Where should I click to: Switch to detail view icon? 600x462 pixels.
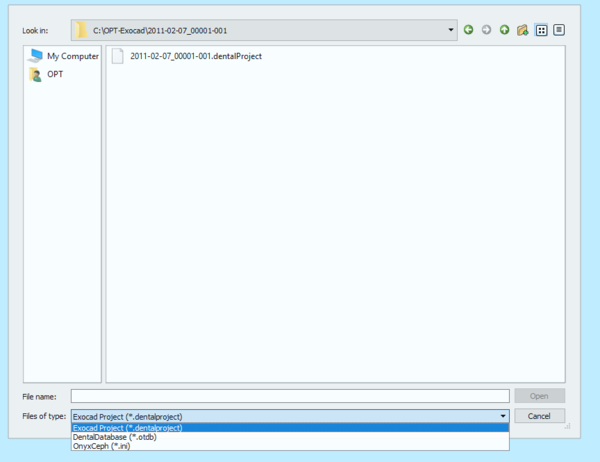(x=559, y=30)
